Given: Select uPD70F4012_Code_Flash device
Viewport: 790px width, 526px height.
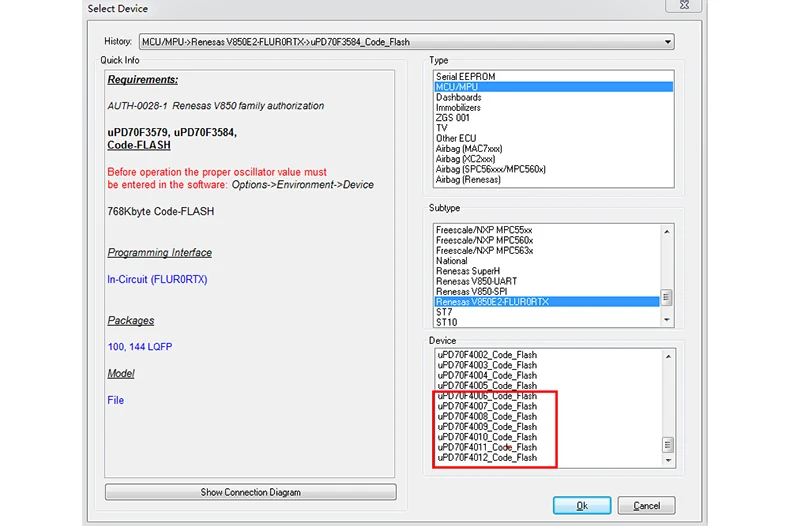Looking at the screenshot, I should pyautogui.click(x=548, y=457).
